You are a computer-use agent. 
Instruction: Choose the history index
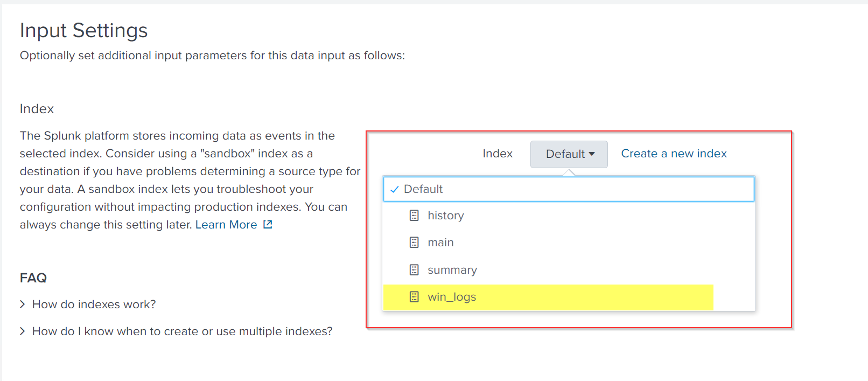click(x=569, y=216)
